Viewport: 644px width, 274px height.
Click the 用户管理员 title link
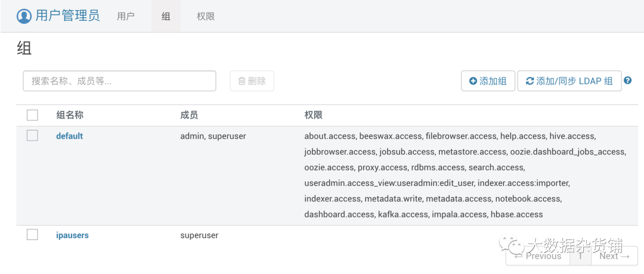[67, 17]
